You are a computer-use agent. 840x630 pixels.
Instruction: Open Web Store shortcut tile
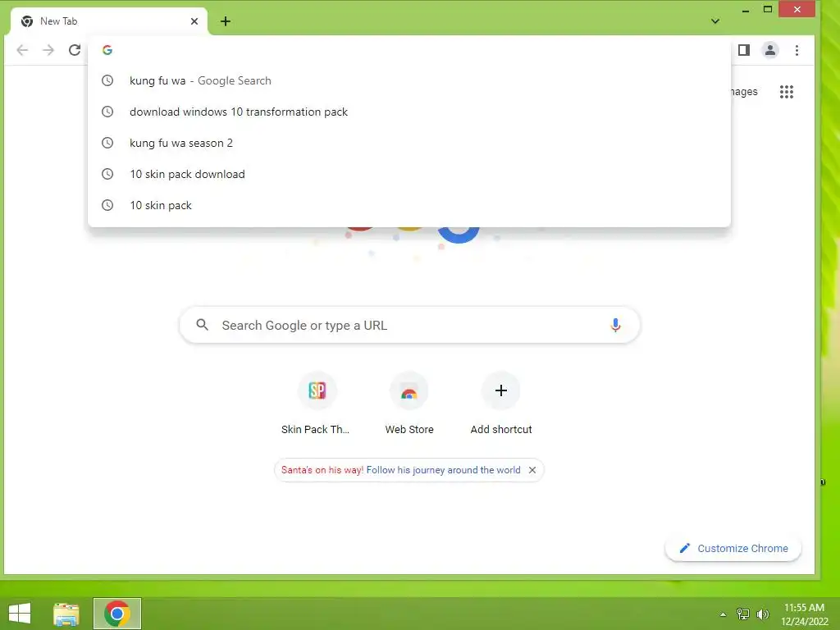coord(409,403)
